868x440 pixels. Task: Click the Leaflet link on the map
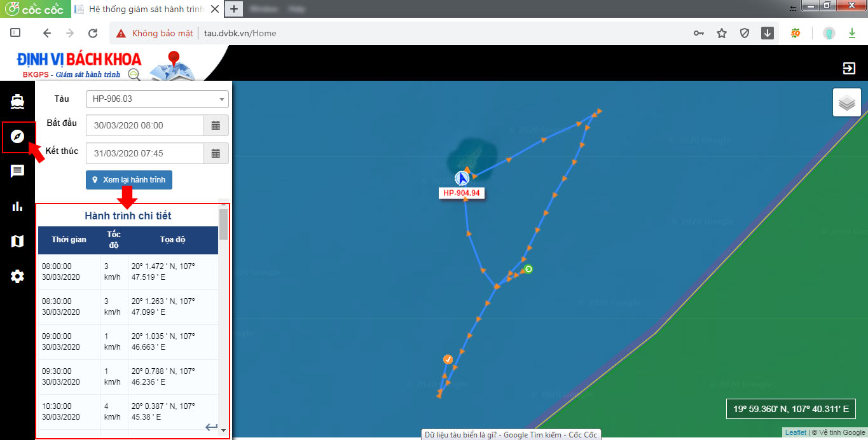(795, 432)
